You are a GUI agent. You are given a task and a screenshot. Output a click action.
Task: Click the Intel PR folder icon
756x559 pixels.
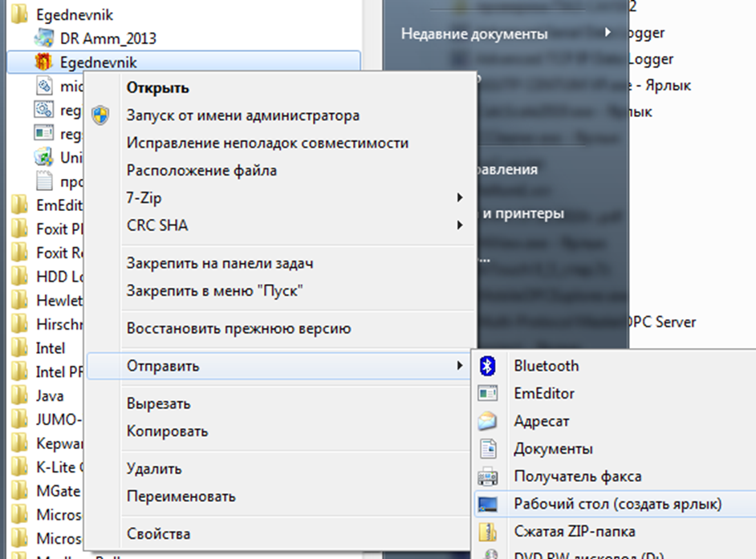coord(20,372)
